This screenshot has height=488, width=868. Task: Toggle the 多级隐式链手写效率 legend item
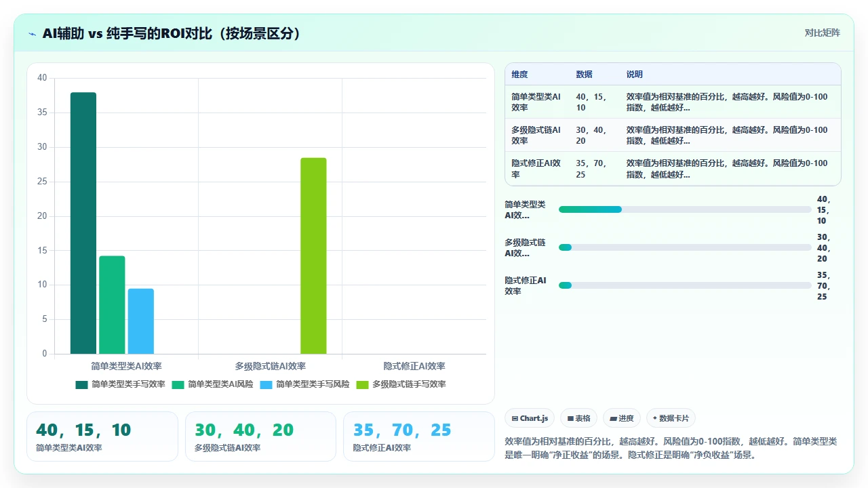click(x=401, y=384)
